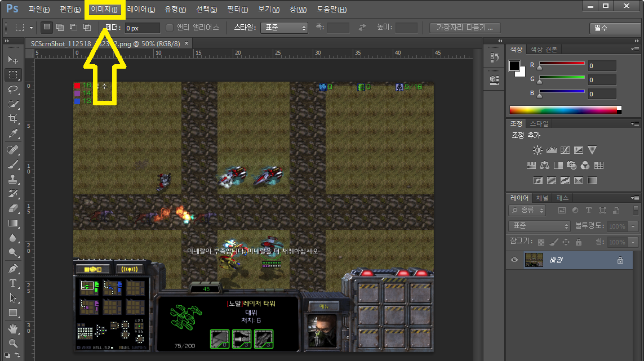Toggle lock transparent pixels
Image resolution: width=644 pixels, height=361 pixels.
[x=541, y=242]
